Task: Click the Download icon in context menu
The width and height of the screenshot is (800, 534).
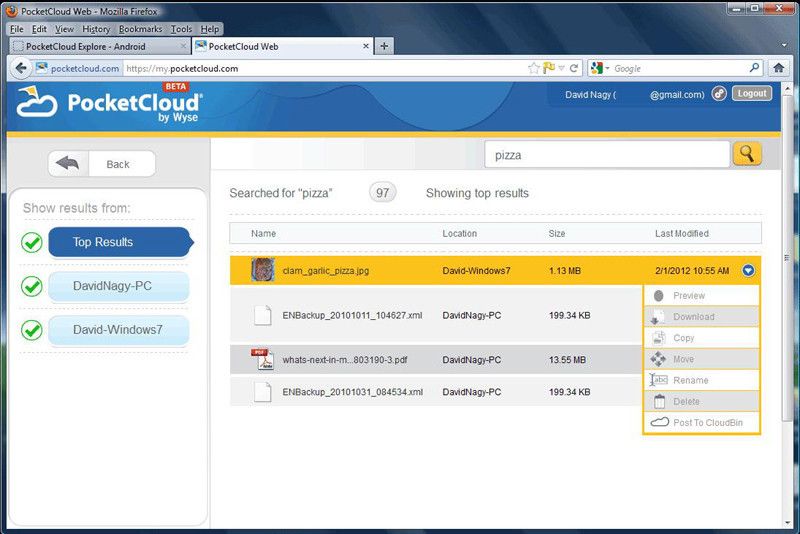Action: pos(658,317)
